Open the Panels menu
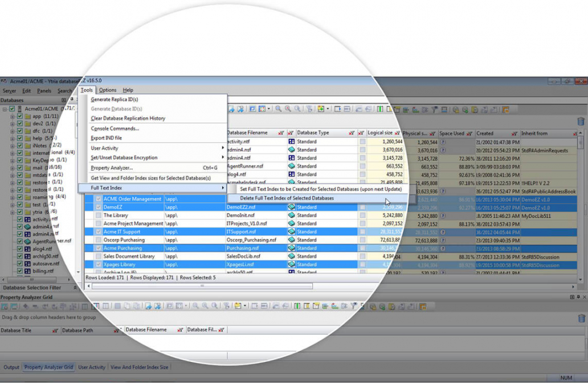Image resolution: width=588 pixels, height=383 pixels. (x=44, y=91)
